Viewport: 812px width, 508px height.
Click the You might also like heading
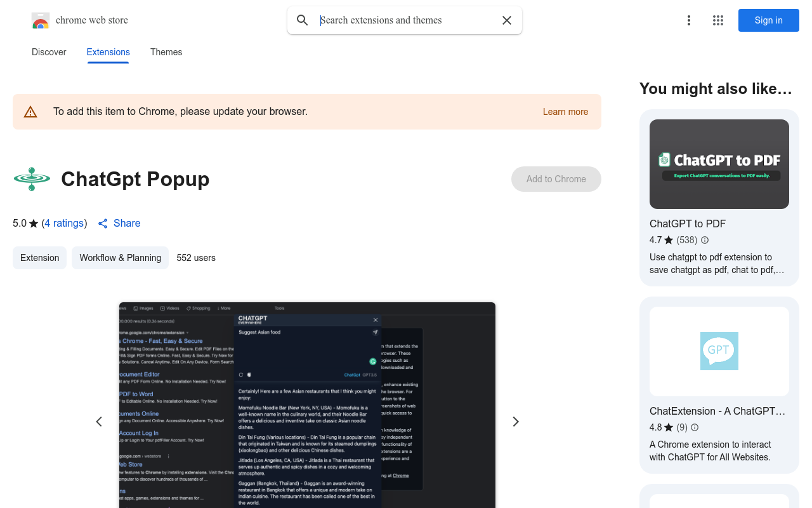[x=716, y=89]
